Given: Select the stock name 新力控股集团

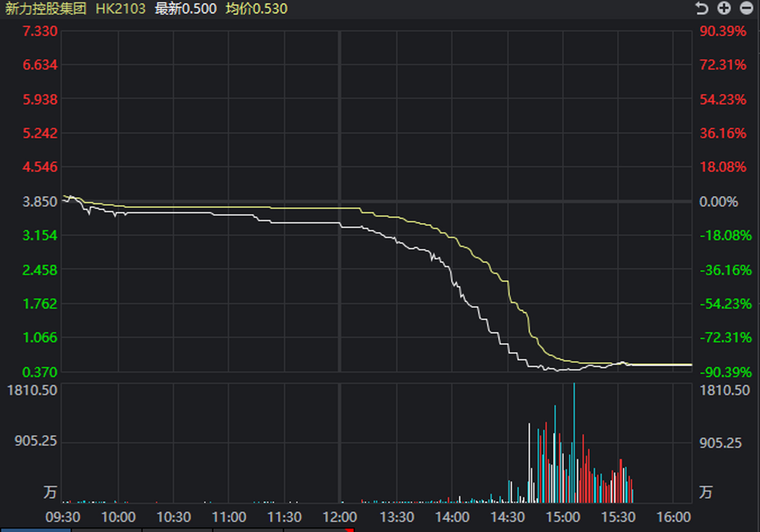Looking at the screenshot, I should [45, 9].
